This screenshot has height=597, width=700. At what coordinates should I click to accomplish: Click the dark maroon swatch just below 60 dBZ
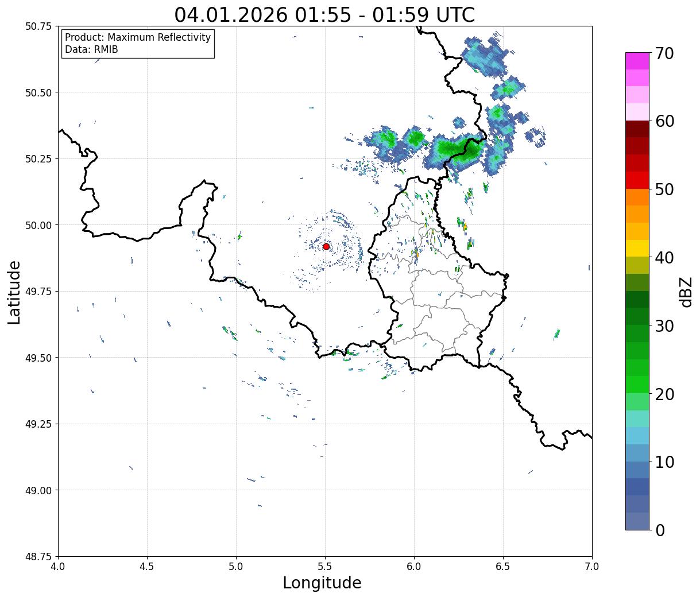point(637,129)
